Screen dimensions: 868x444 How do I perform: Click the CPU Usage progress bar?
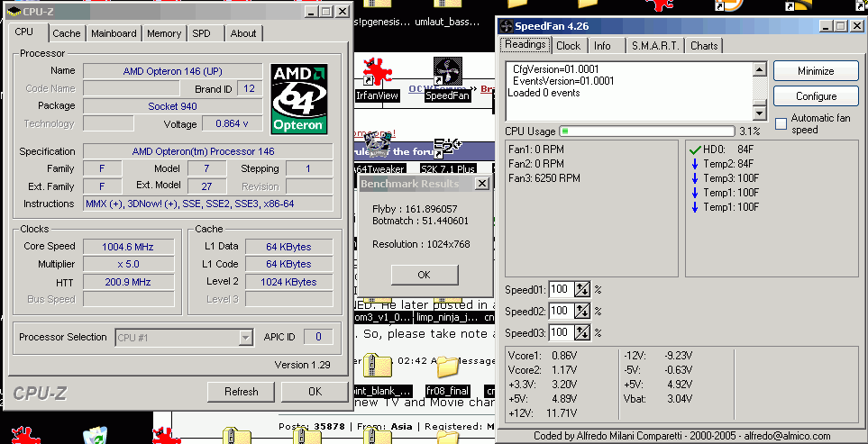(647, 131)
